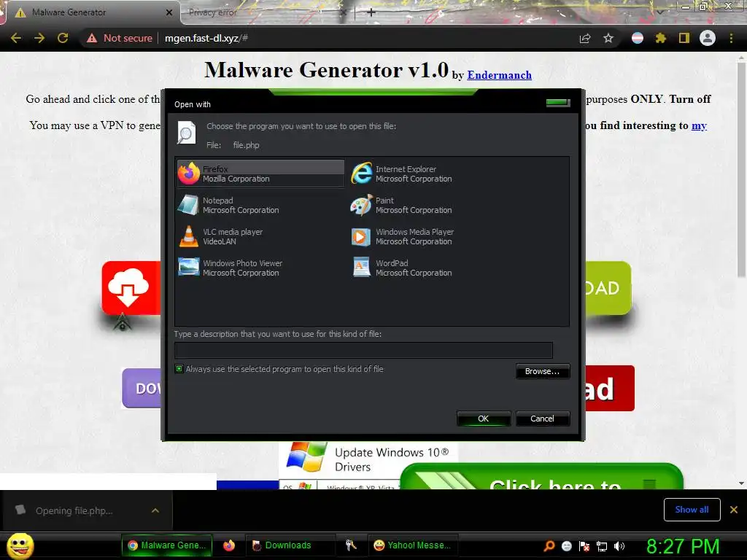Go back in Chrome browser

pyautogui.click(x=16, y=38)
